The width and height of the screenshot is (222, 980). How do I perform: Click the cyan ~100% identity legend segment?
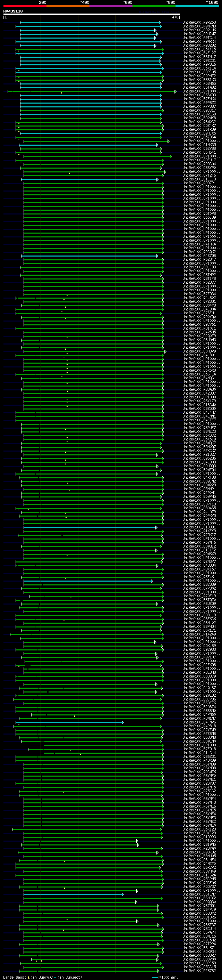click(197, 6)
